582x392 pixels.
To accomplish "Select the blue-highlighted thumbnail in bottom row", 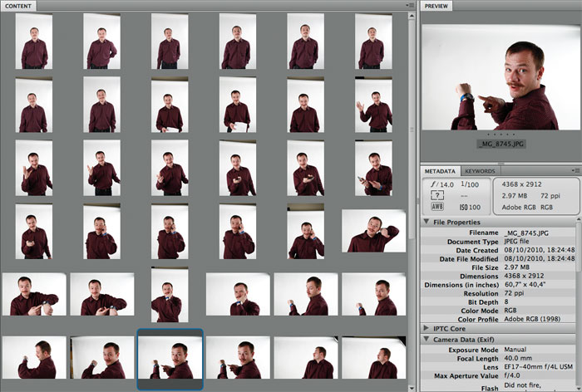I will 170,359.
